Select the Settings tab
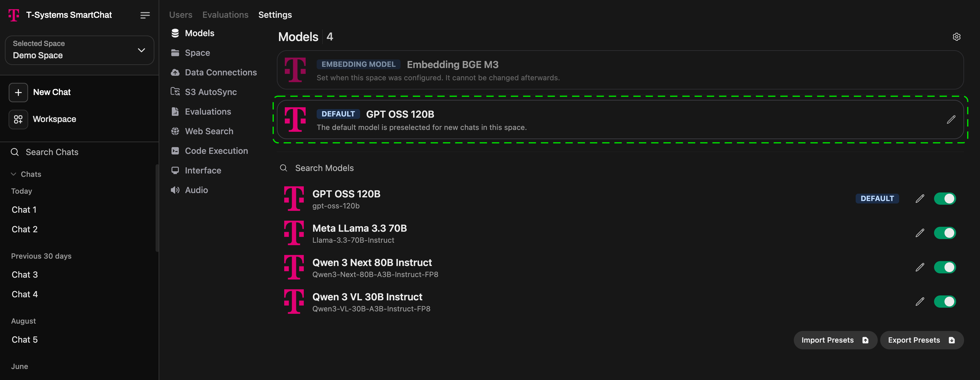980x380 pixels. point(275,15)
